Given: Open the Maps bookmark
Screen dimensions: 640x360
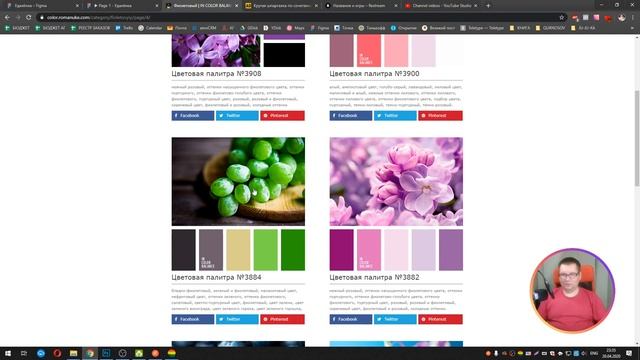Looking at the screenshot, I should coord(296,28).
